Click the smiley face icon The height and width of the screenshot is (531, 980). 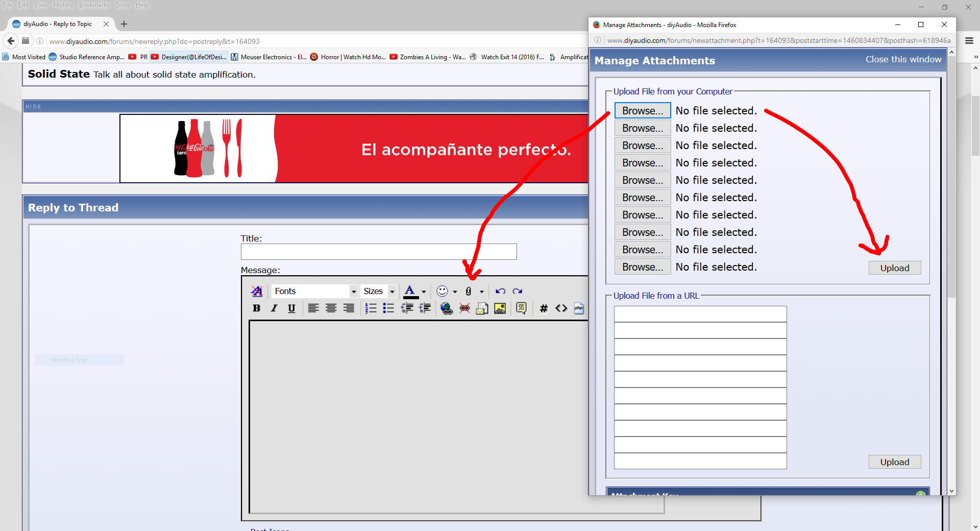click(x=442, y=291)
